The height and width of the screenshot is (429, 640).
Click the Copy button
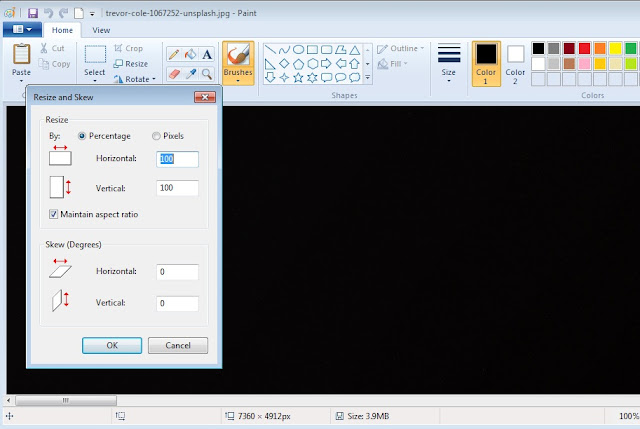coord(54,64)
